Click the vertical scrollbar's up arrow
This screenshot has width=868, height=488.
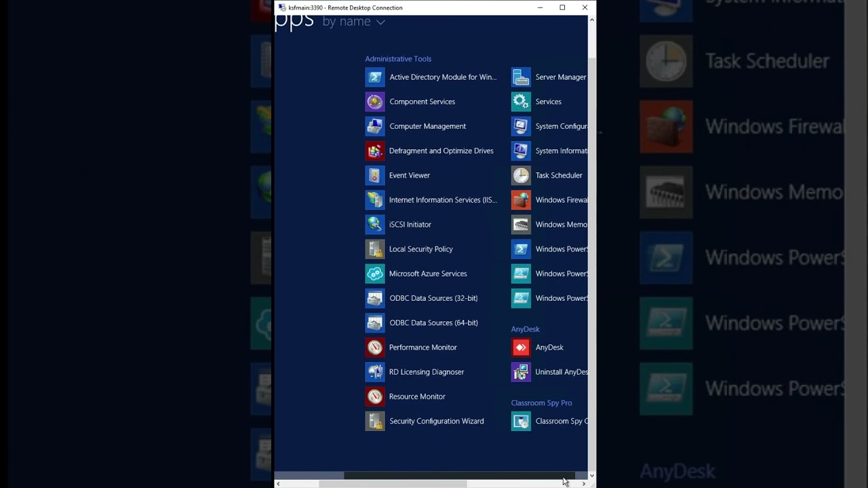tap(592, 20)
